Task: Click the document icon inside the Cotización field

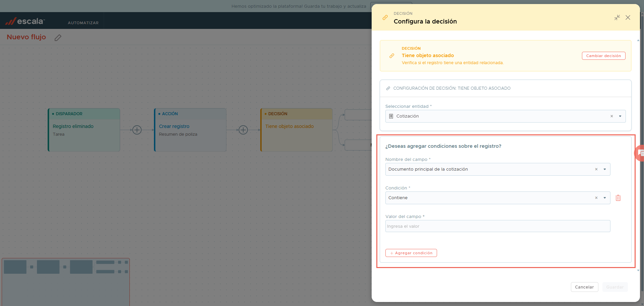Action: coord(391,116)
